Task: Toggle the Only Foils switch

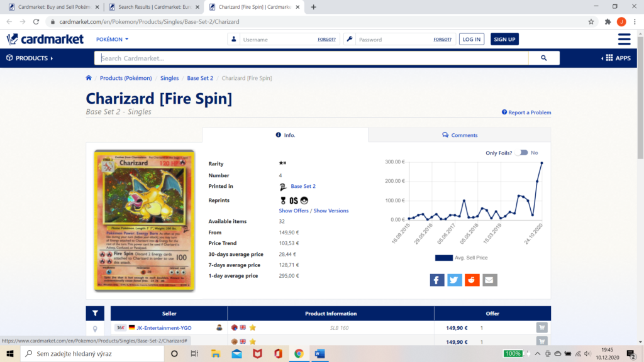Action: [523, 153]
